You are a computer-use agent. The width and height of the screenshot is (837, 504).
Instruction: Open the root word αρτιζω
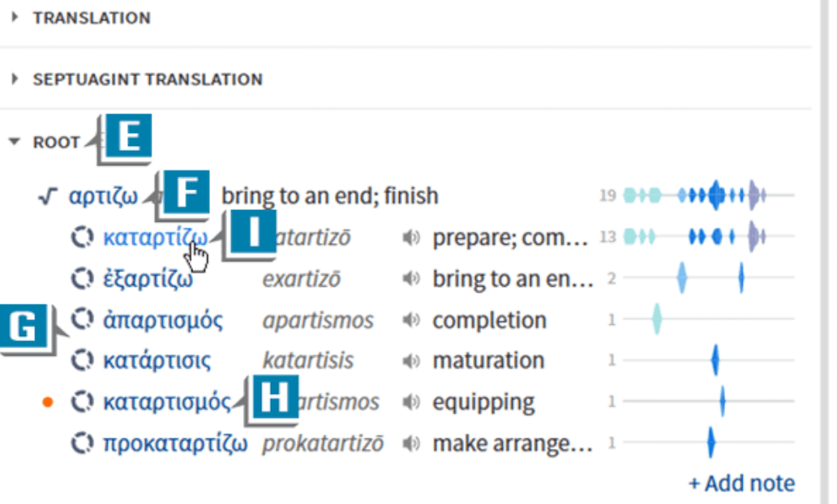pyautogui.click(x=104, y=196)
